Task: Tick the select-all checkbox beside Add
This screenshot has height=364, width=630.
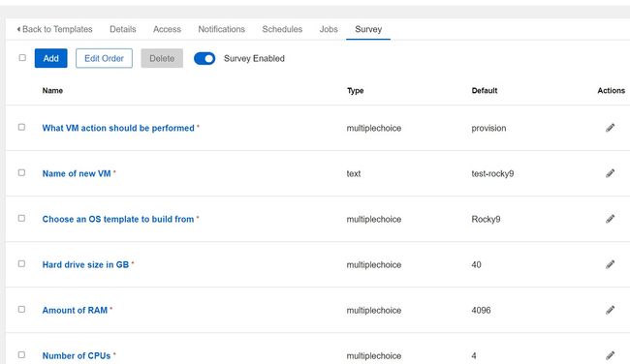Action: pos(22,58)
